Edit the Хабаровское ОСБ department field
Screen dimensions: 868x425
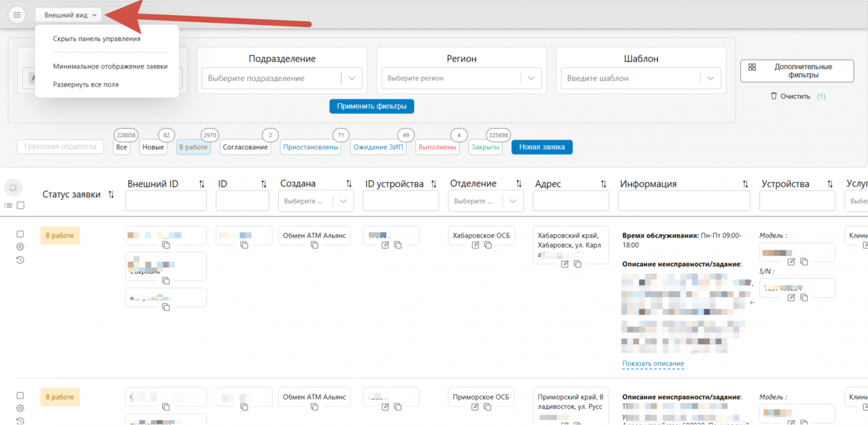[x=475, y=245]
